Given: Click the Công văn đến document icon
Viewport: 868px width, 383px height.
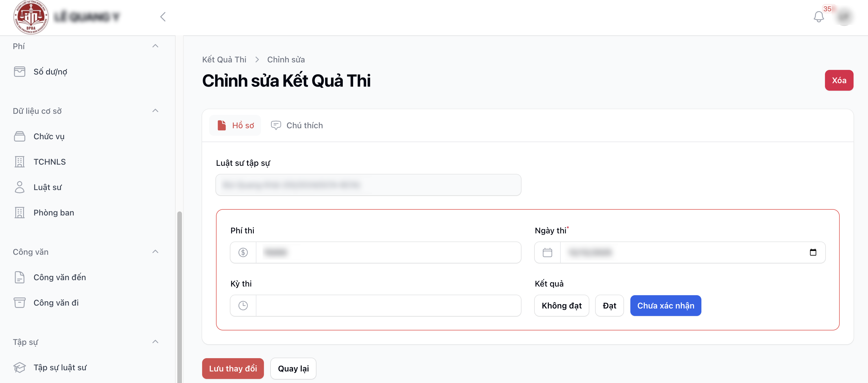Looking at the screenshot, I should (x=20, y=278).
